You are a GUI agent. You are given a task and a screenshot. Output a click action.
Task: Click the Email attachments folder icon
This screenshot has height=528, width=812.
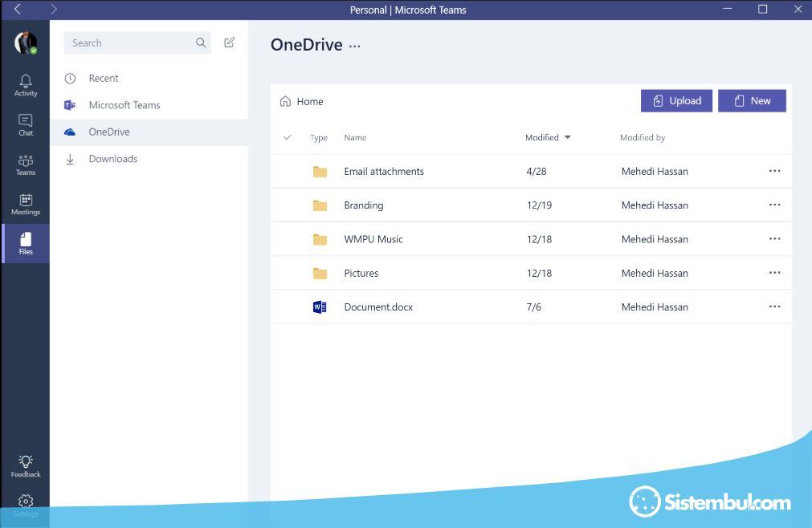[320, 171]
